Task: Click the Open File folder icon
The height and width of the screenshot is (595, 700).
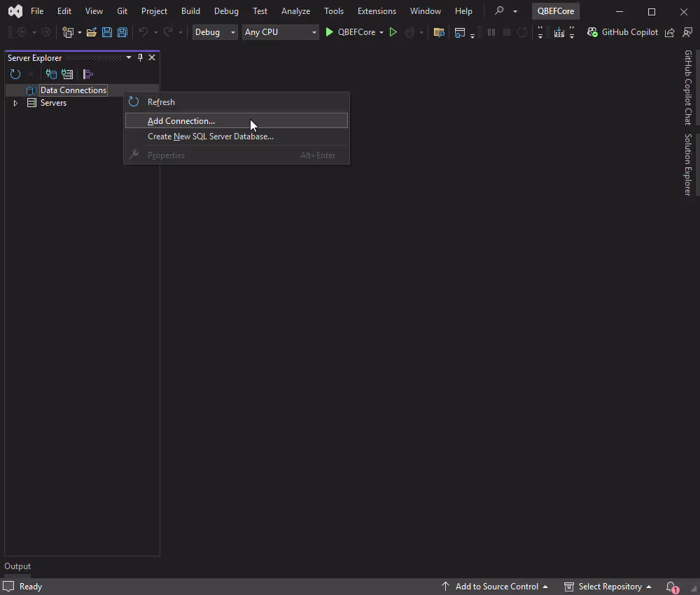Action: click(x=92, y=32)
